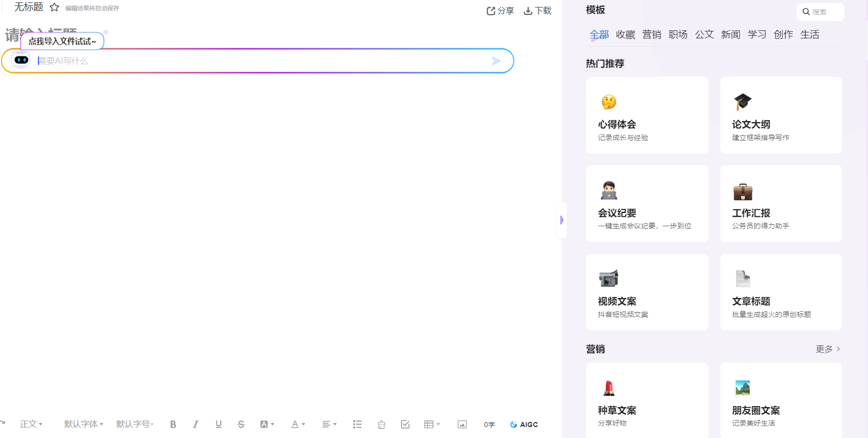Click the 朋友圈文案 landscape picture icon
This screenshot has height=438, width=868.
[743, 387]
